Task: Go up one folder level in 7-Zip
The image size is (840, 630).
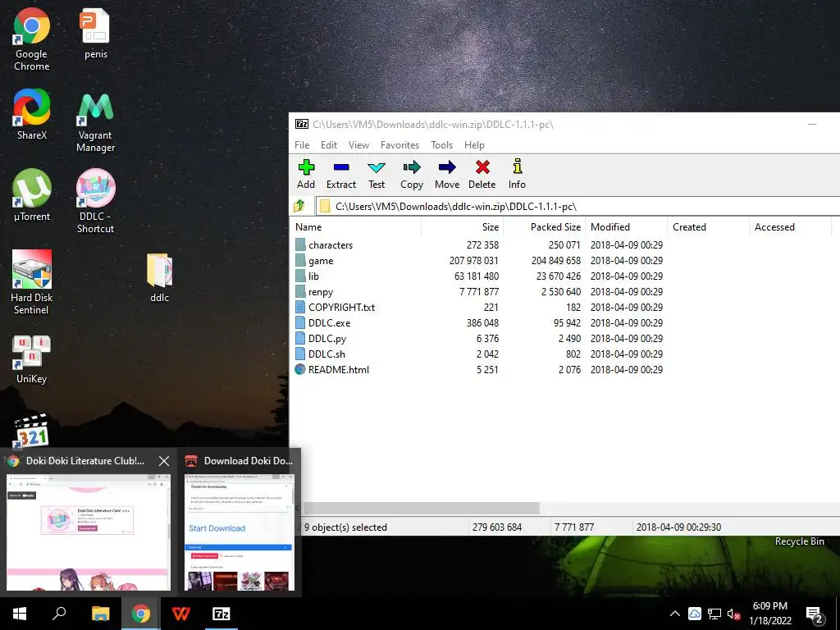Action: [299, 206]
